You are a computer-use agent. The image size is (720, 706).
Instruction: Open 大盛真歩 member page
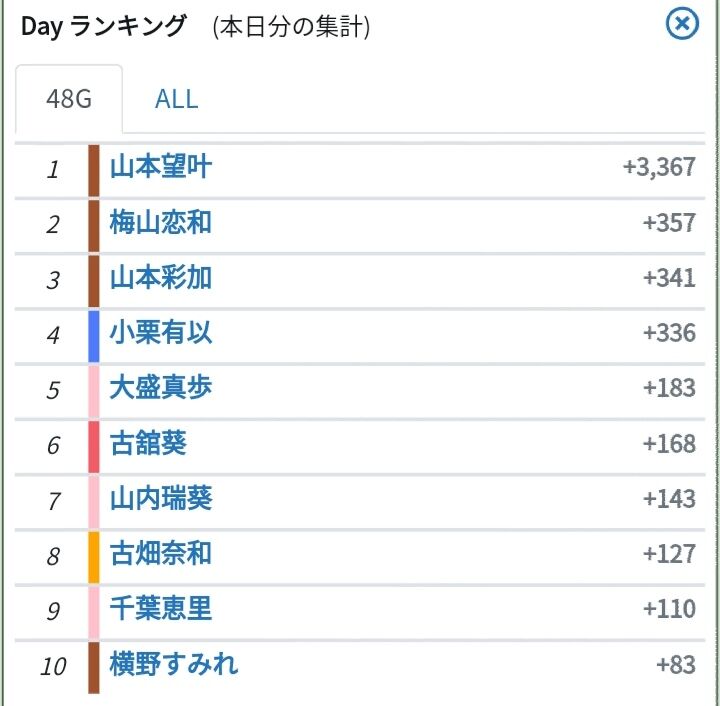coord(160,388)
